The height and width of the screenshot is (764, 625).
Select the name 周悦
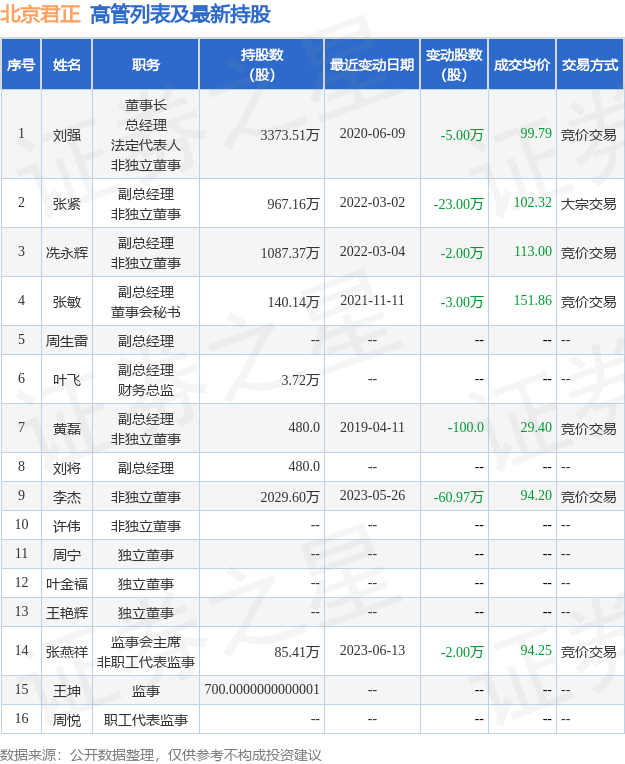coord(67,720)
